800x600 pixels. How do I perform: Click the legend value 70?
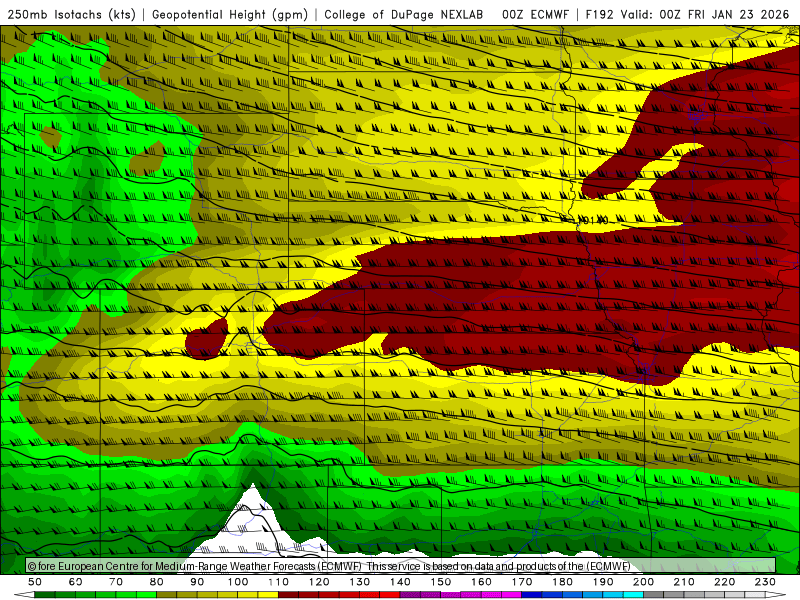(x=116, y=582)
